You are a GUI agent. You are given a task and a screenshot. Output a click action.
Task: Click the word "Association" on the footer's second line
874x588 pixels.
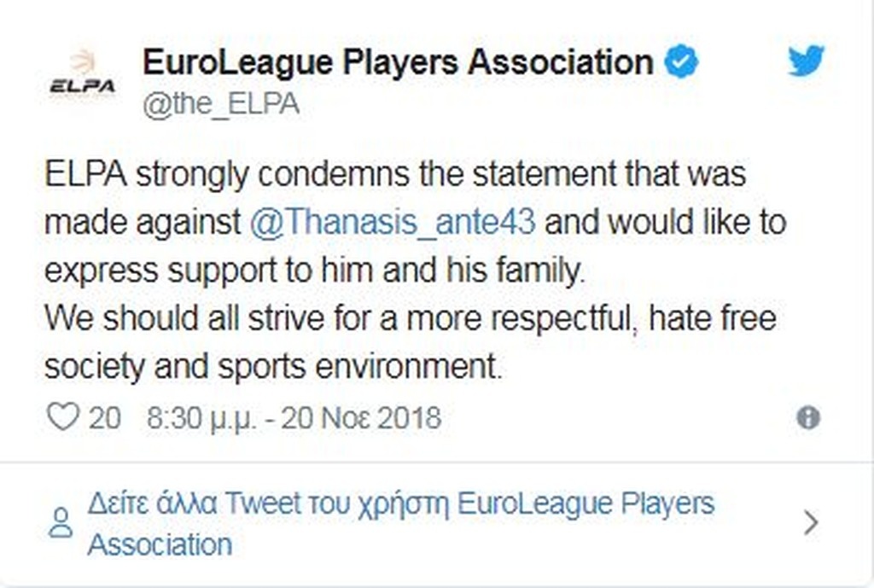click(x=160, y=544)
